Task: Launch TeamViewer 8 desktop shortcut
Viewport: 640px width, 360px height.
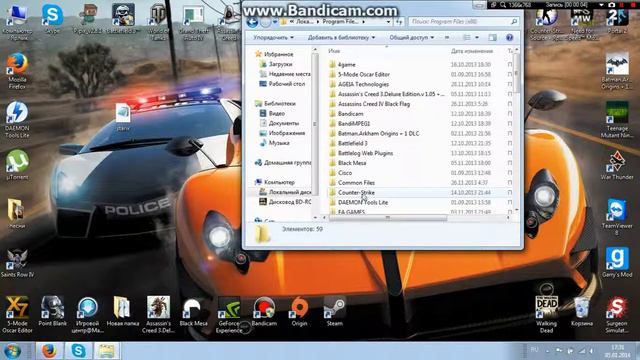Action: (617, 216)
